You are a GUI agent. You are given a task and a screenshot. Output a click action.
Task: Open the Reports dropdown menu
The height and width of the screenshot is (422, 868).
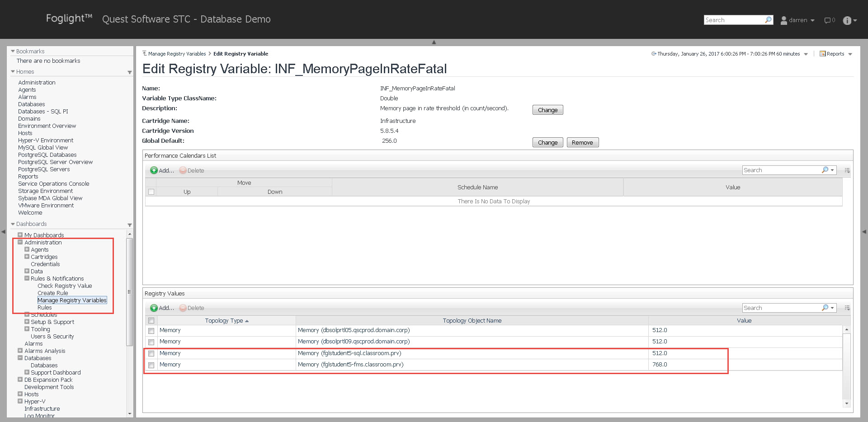tap(836, 54)
